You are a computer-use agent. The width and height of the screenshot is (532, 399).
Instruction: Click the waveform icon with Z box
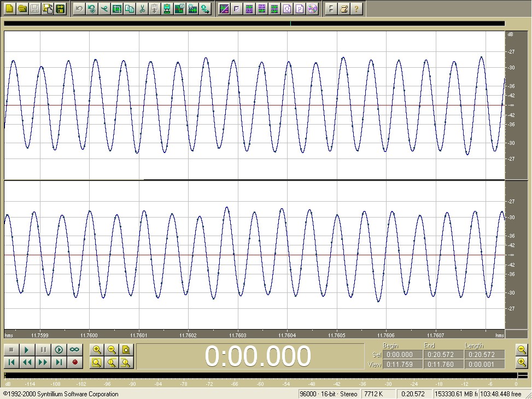pyautogui.click(x=180, y=9)
